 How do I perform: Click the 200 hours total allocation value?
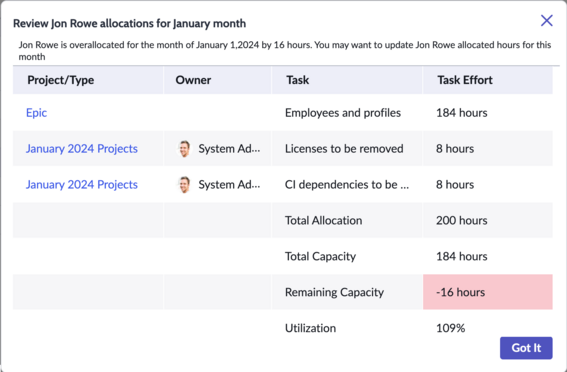point(461,221)
